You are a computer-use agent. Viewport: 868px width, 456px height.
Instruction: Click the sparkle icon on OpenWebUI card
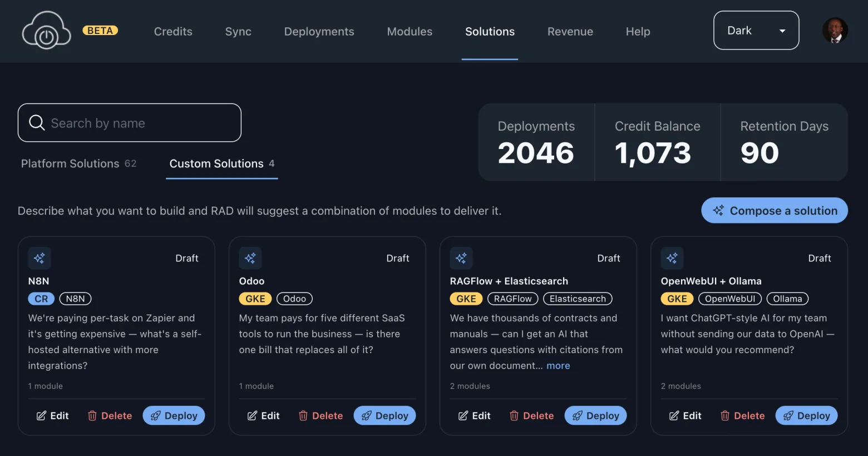(x=672, y=258)
